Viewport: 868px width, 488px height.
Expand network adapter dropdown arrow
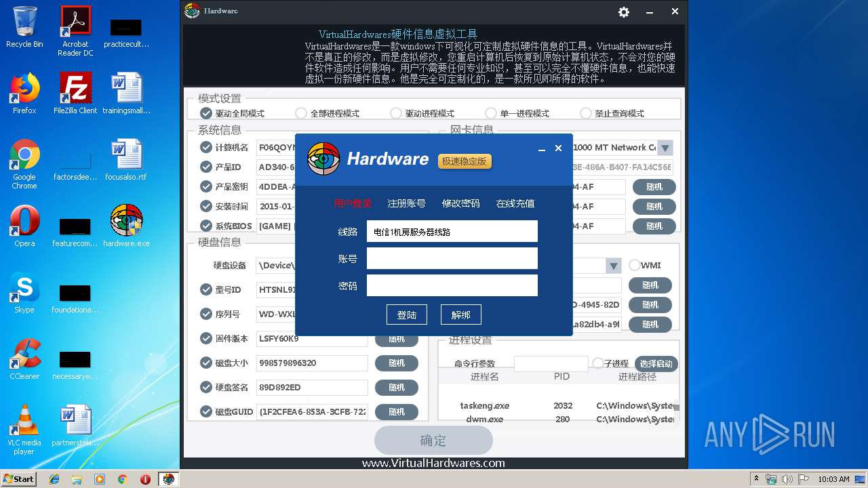click(665, 148)
